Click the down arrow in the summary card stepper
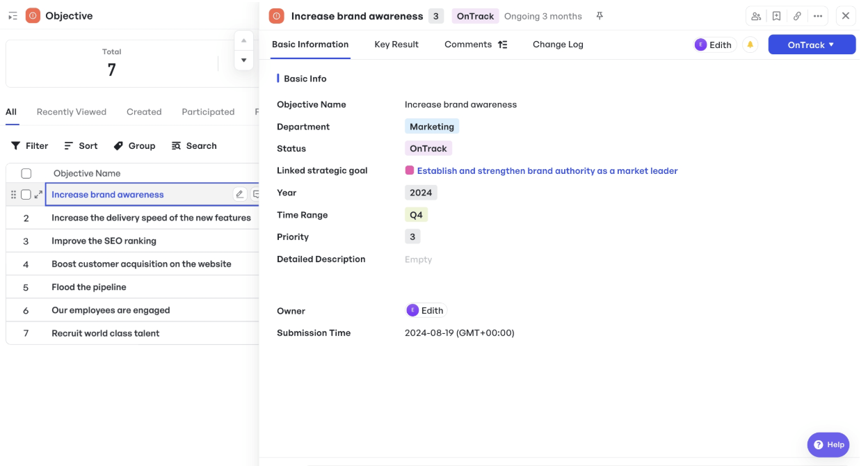The width and height of the screenshot is (868, 466). 243,61
